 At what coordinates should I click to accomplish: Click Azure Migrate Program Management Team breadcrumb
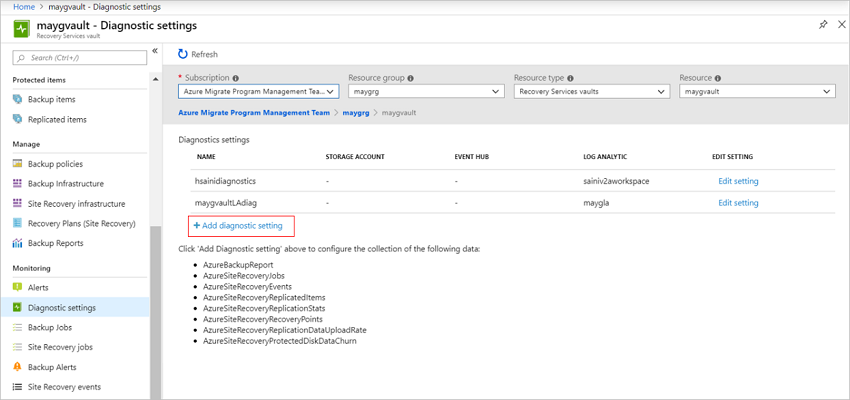tap(254, 113)
